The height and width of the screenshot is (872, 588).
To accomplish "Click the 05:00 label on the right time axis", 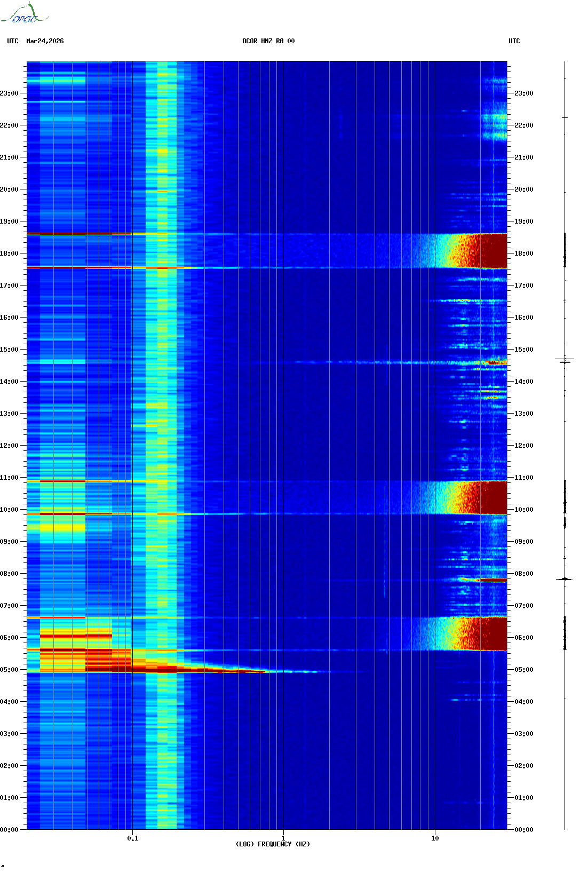I will (524, 670).
